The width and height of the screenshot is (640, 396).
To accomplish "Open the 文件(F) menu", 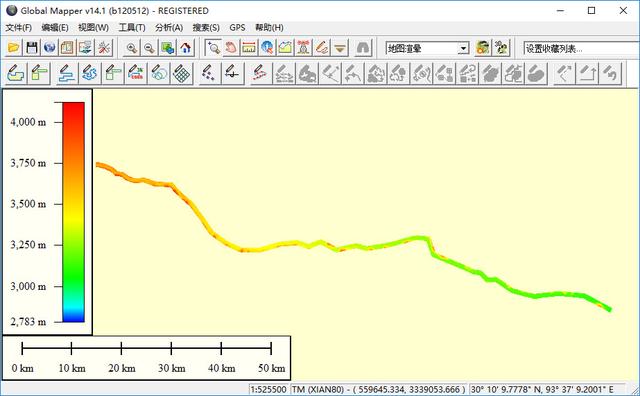I will click(19, 27).
